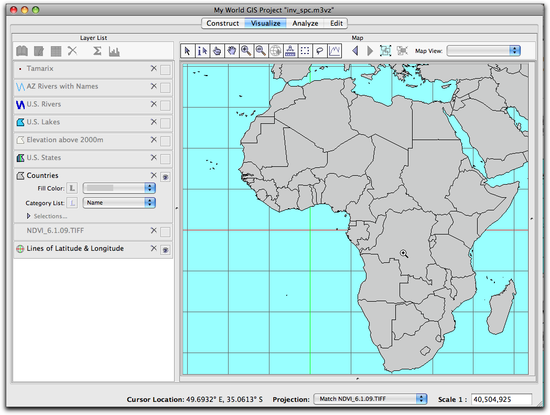Click the globe re-center map tool

pyautogui.click(x=276, y=51)
